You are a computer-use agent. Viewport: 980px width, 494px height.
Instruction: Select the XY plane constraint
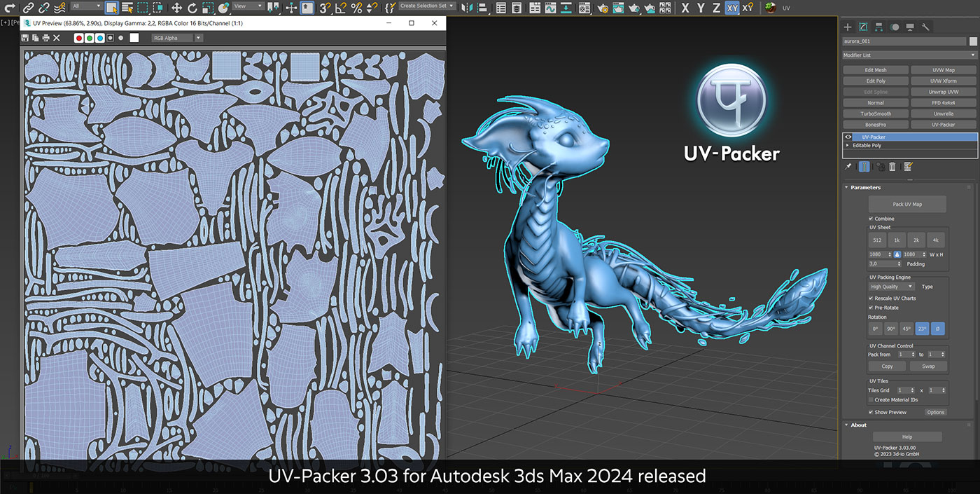[732, 8]
